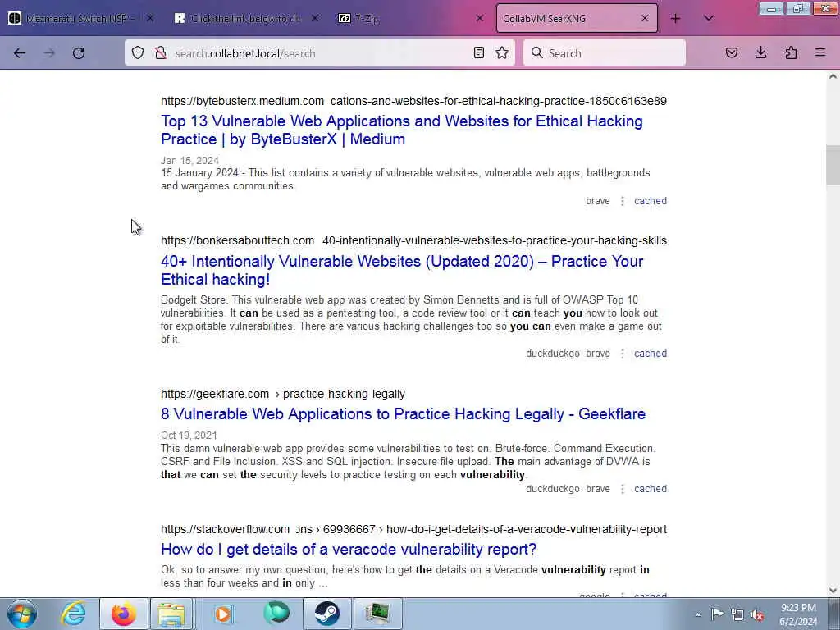This screenshot has height=630, width=840.
Task: Open 40+ Intentionally Vulnerable Websites result
Action: coord(402,271)
